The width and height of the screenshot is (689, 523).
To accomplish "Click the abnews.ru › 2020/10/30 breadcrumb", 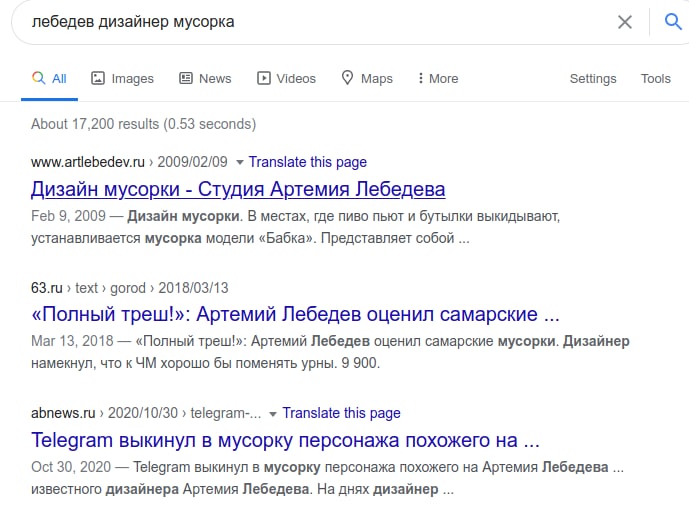I will (x=146, y=413).
